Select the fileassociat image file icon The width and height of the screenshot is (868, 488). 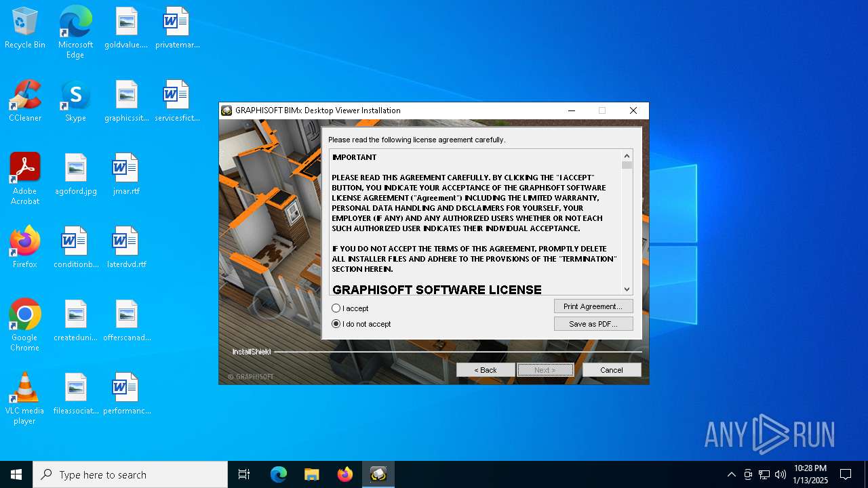tap(75, 394)
